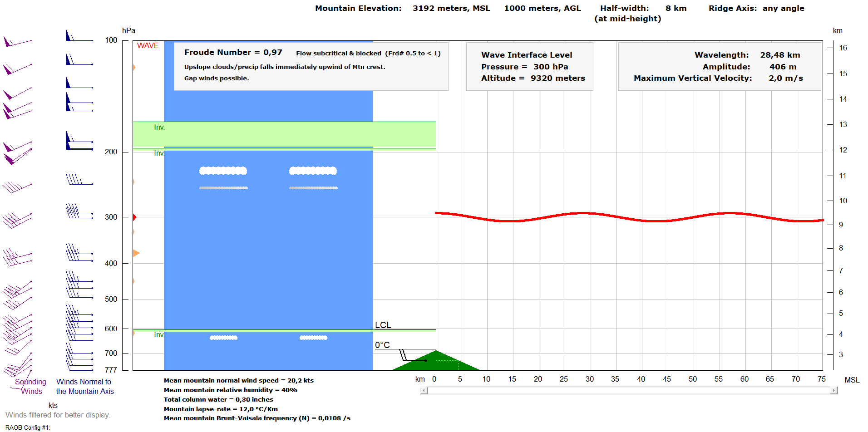
Task: Click the upper-left white cloud symbol
Action: click(x=223, y=171)
